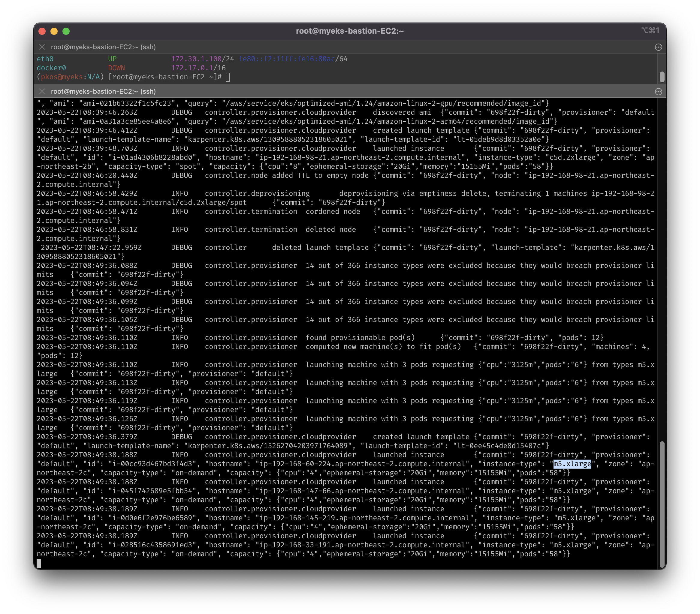The image size is (700, 614).
Task: Click the IP address 172.17.0.1
Action: pyautogui.click(x=192, y=68)
